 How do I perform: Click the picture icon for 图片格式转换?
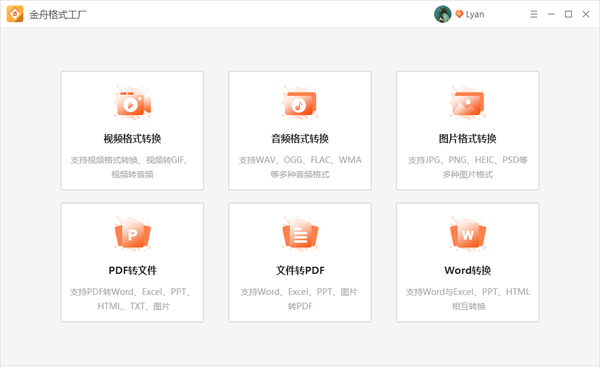coord(468,103)
